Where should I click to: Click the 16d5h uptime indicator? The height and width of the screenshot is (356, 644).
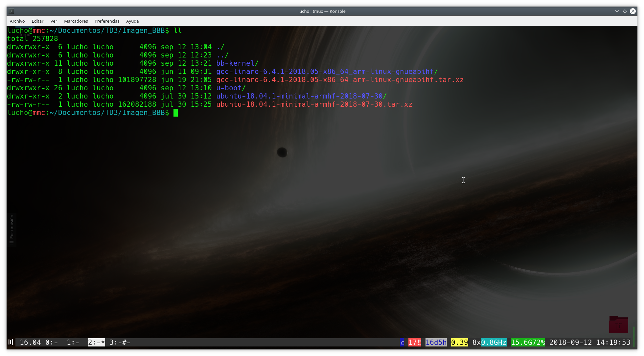pyautogui.click(x=436, y=343)
